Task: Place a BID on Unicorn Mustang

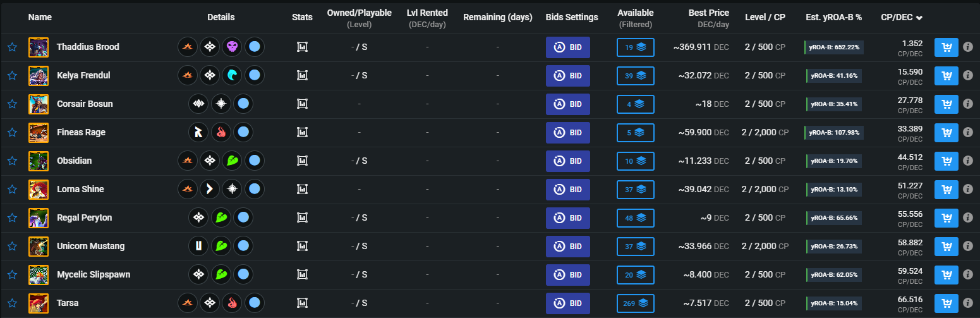Action: (x=567, y=246)
